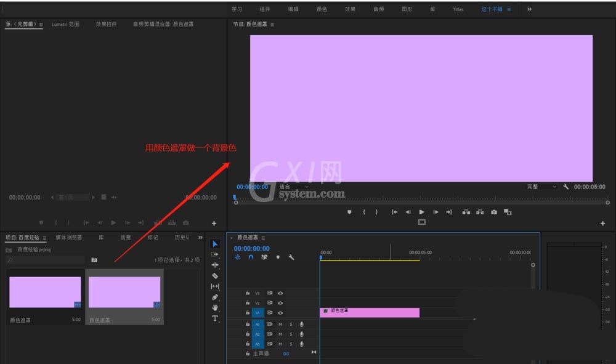616x364 pixels.
Task: Select the 颜色遮罩 clip on V1
Action: click(370, 312)
